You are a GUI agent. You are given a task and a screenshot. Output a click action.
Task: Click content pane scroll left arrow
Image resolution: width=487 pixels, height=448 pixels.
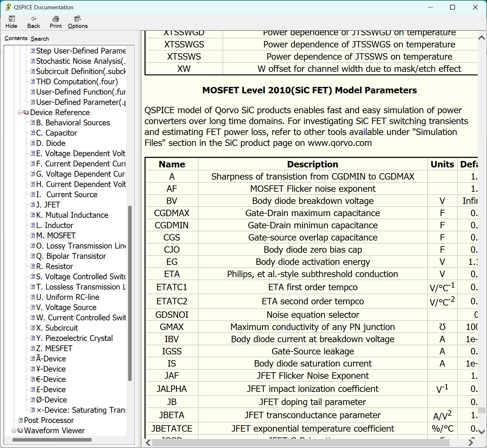click(x=148, y=443)
